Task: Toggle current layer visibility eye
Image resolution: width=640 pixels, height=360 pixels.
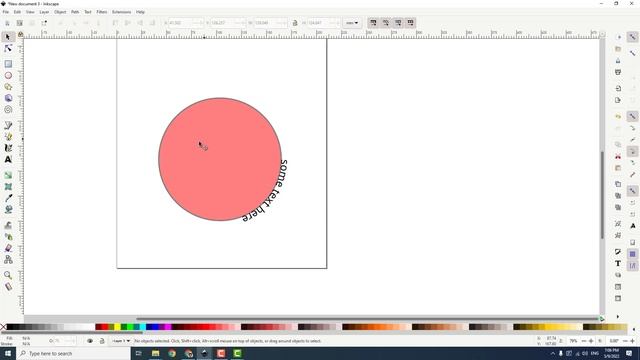Action: click(90, 341)
